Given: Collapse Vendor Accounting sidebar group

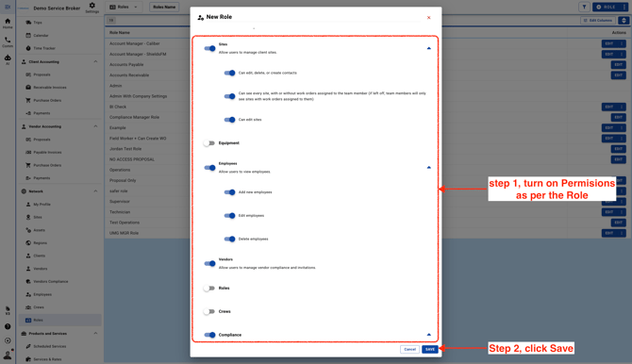Looking at the screenshot, I should (x=95, y=126).
